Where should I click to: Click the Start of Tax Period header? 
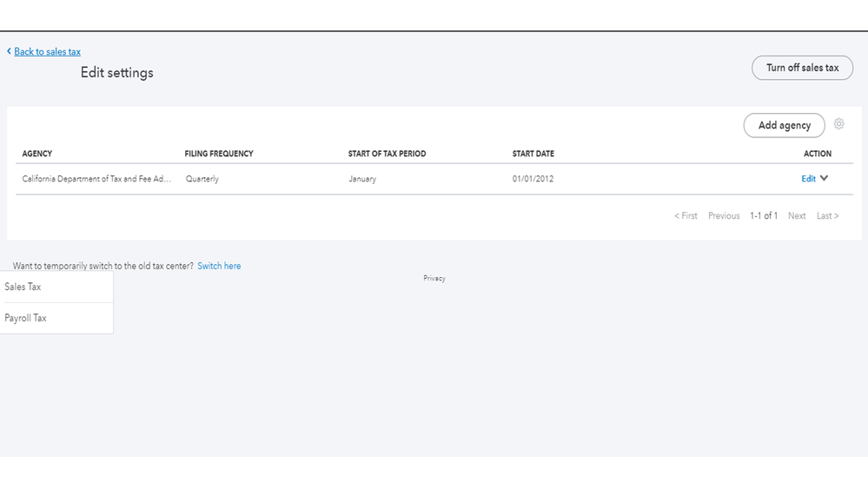(387, 154)
